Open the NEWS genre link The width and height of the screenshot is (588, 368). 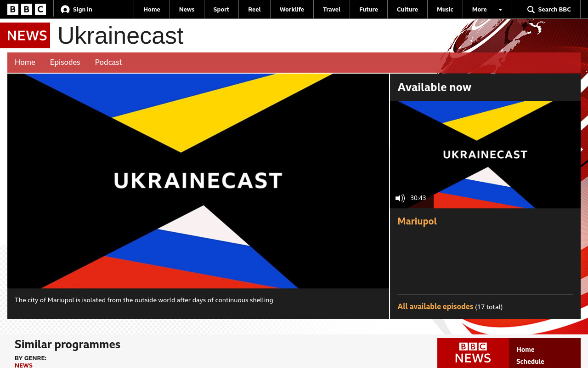tap(23, 365)
